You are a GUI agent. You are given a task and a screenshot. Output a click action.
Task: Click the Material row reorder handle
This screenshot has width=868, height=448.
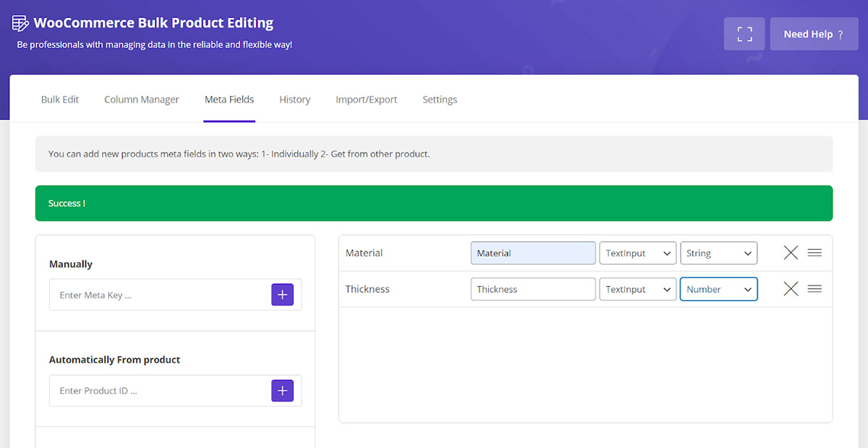click(x=814, y=253)
